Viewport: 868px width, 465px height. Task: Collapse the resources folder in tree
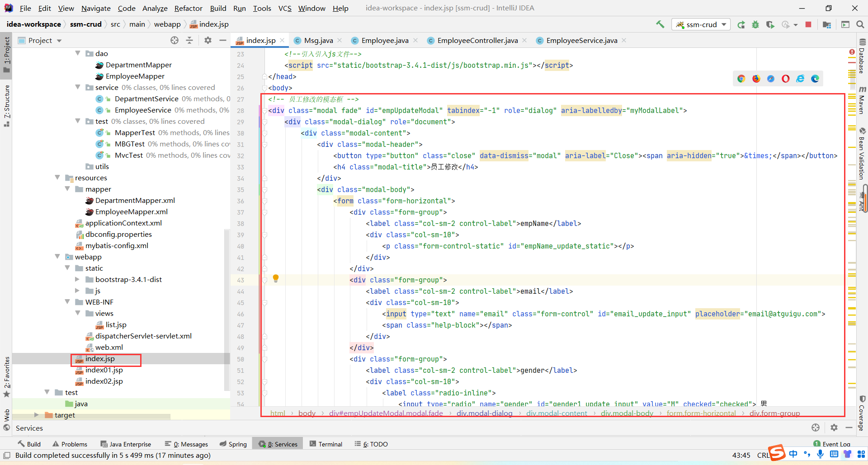57,178
